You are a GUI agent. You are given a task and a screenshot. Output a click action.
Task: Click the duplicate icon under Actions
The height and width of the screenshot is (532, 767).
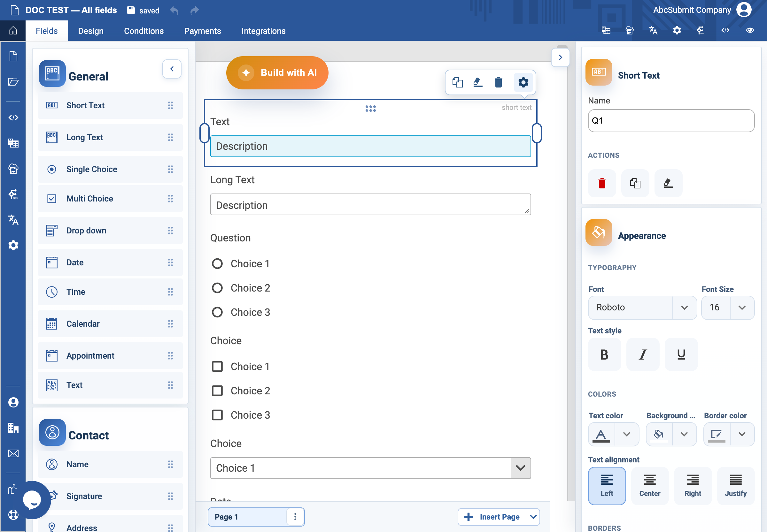635,183
